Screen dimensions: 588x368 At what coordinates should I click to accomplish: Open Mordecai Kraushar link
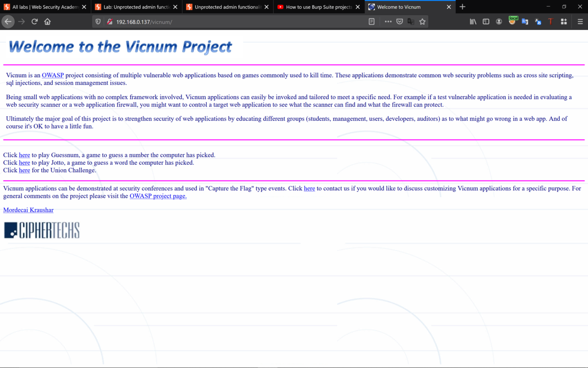pyautogui.click(x=28, y=210)
